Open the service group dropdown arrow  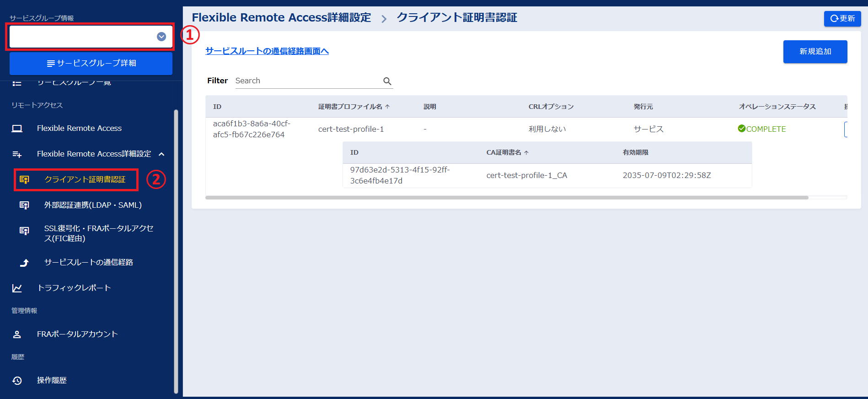(x=161, y=37)
